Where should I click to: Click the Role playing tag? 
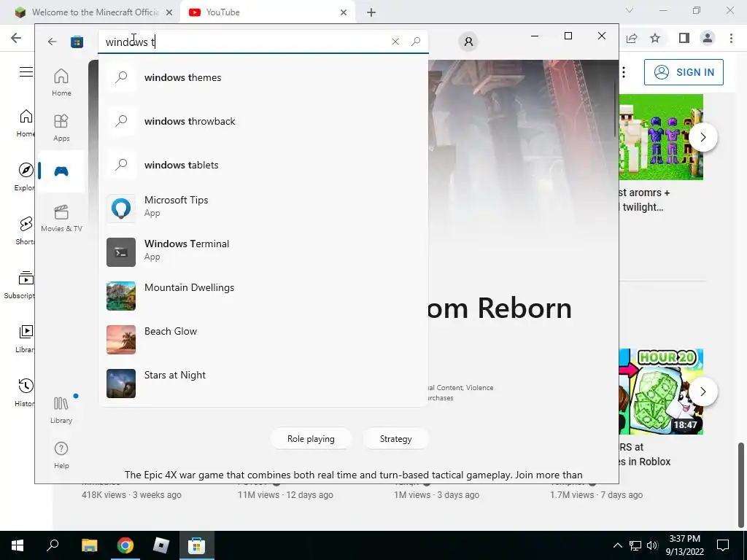click(311, 439)
